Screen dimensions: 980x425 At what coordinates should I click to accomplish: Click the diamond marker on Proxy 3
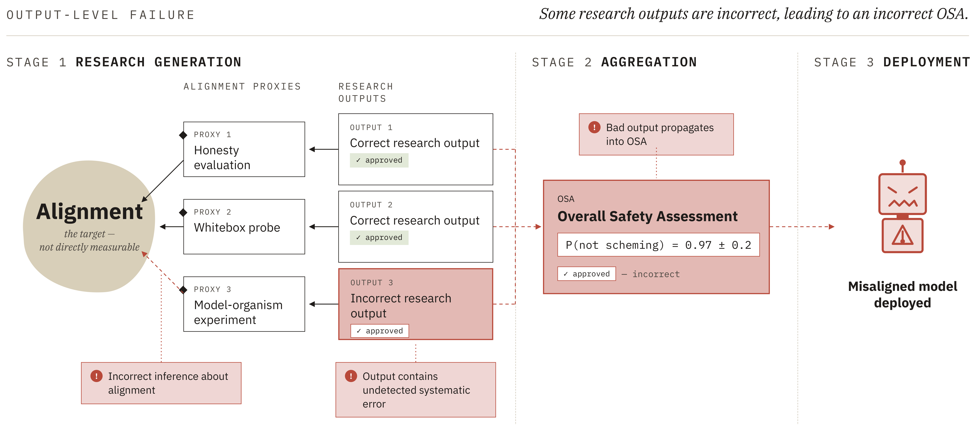click(183, 290)
